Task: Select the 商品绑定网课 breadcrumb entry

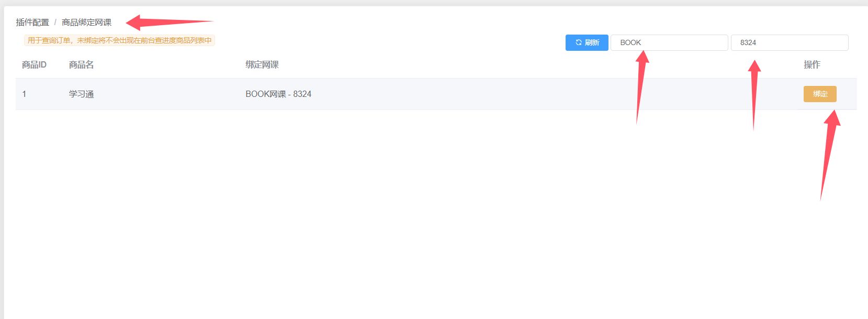Action: click(86, 23)
